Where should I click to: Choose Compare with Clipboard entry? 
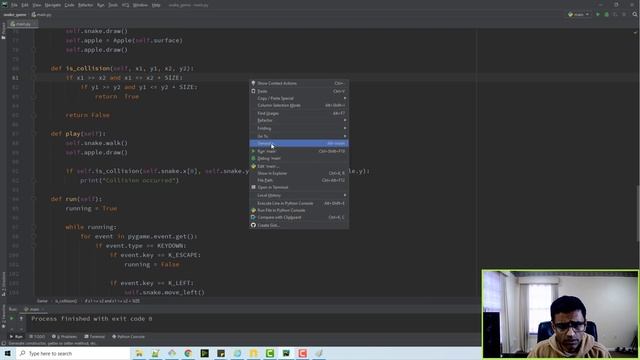[x=299, y=217]
